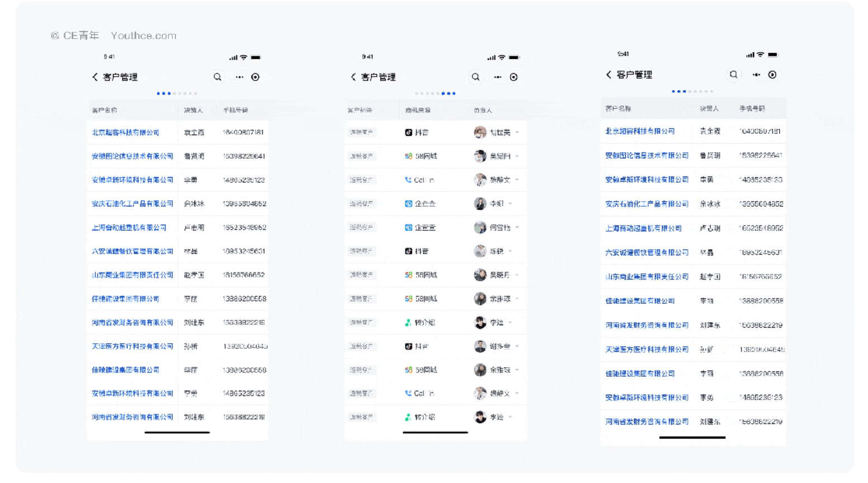The image size is (868, 483).
Task: Open search in the left phone header
Action: point(218,77)
